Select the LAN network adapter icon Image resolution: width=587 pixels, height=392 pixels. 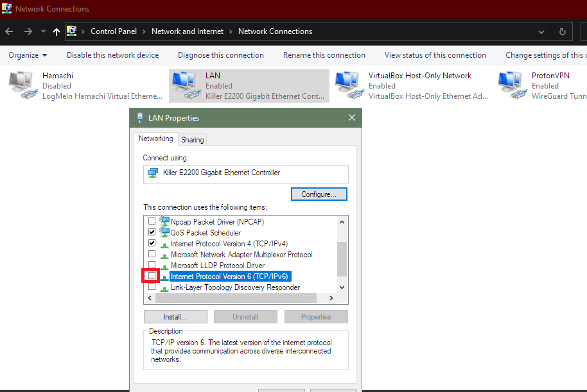(x=186, y=85)
